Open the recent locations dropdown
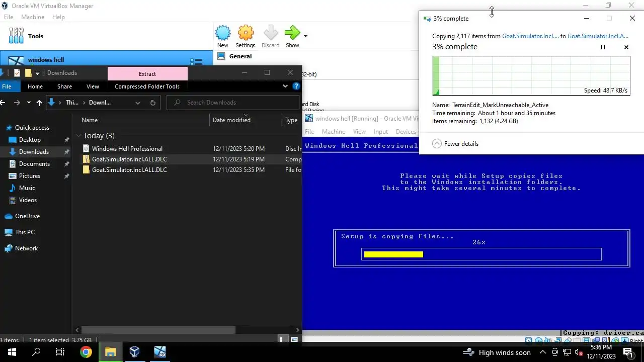This screenshot has height=362, width=644. click(x=29, y=103)
